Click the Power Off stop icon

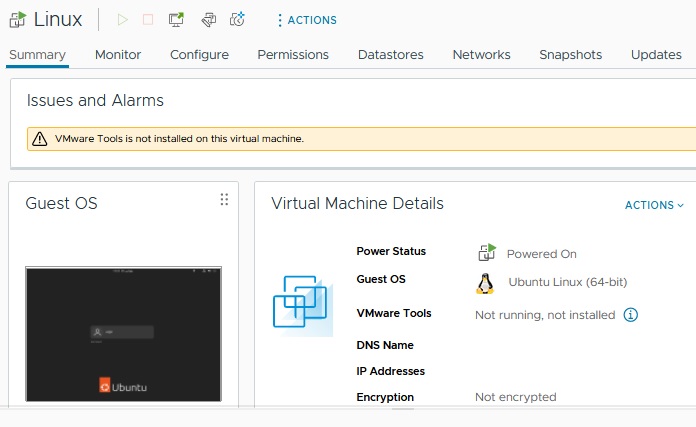tap(148, 19)
